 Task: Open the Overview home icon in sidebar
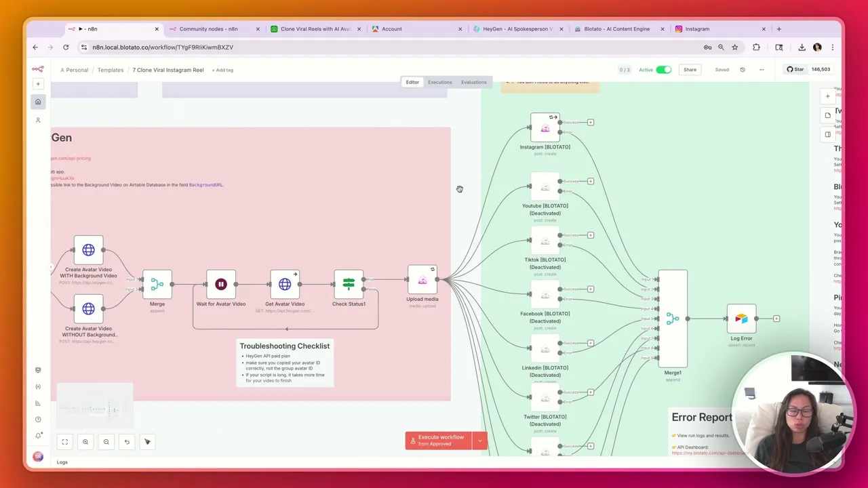click(x=38, y=102)
